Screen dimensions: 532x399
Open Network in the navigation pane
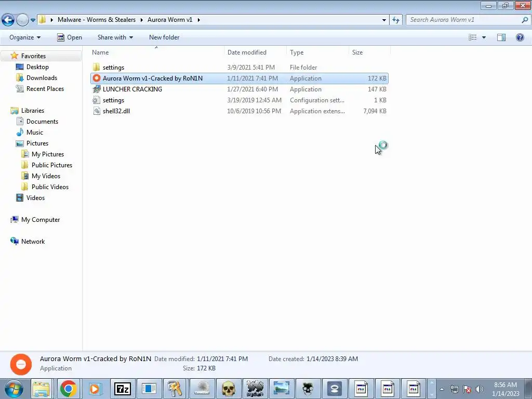coord(33,241)
